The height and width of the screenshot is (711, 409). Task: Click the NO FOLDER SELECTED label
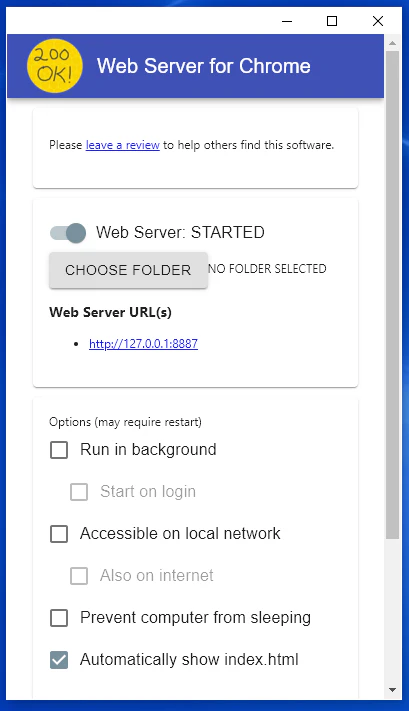267,268
